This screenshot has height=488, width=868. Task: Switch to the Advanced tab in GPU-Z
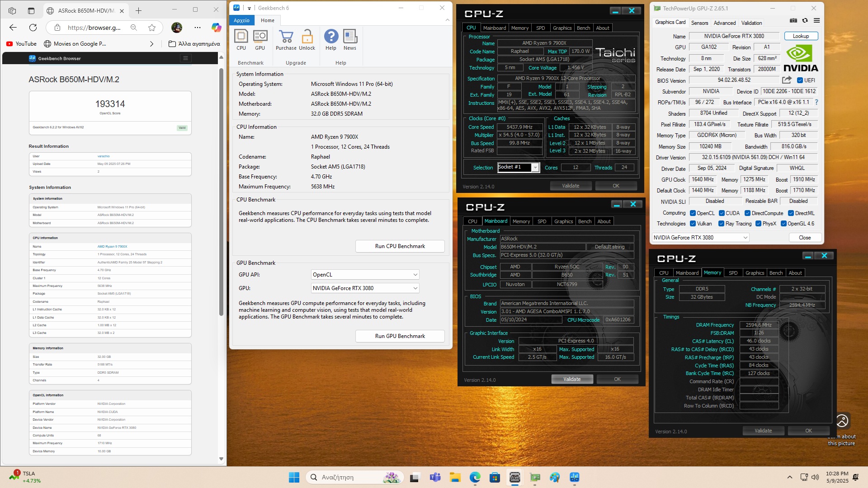tap(725, 23)
